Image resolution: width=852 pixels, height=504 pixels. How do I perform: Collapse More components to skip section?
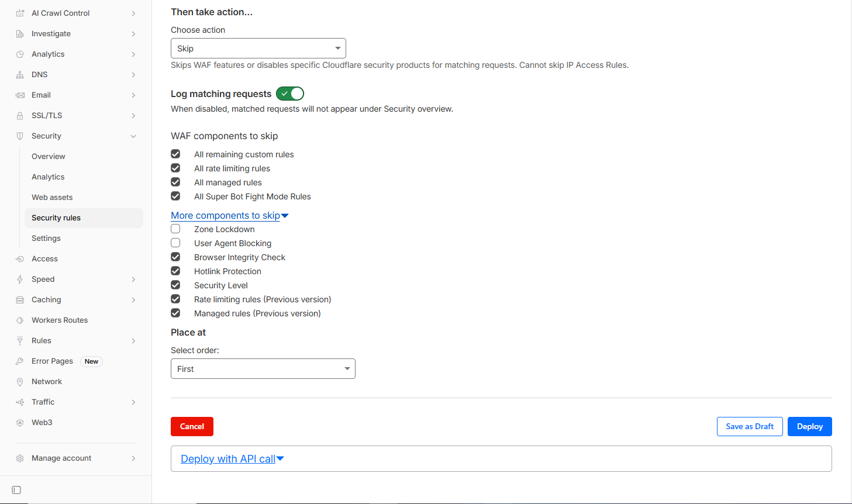tap(230, 215)
